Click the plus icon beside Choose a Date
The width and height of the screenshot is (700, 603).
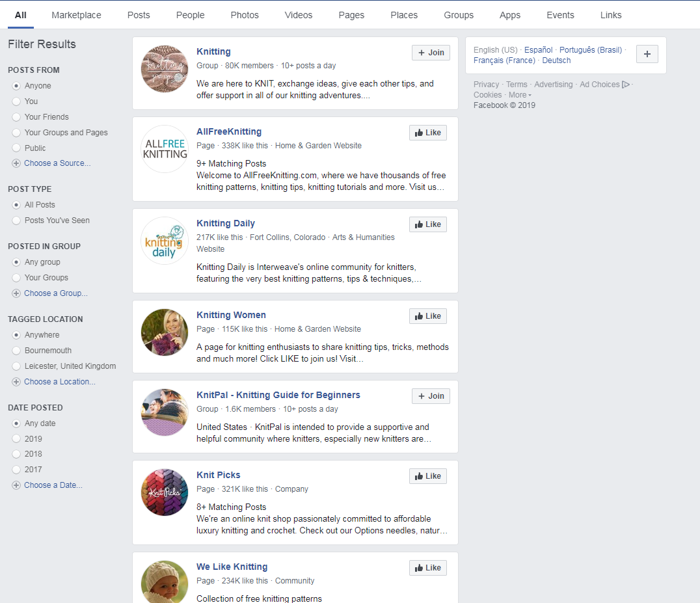16,485
